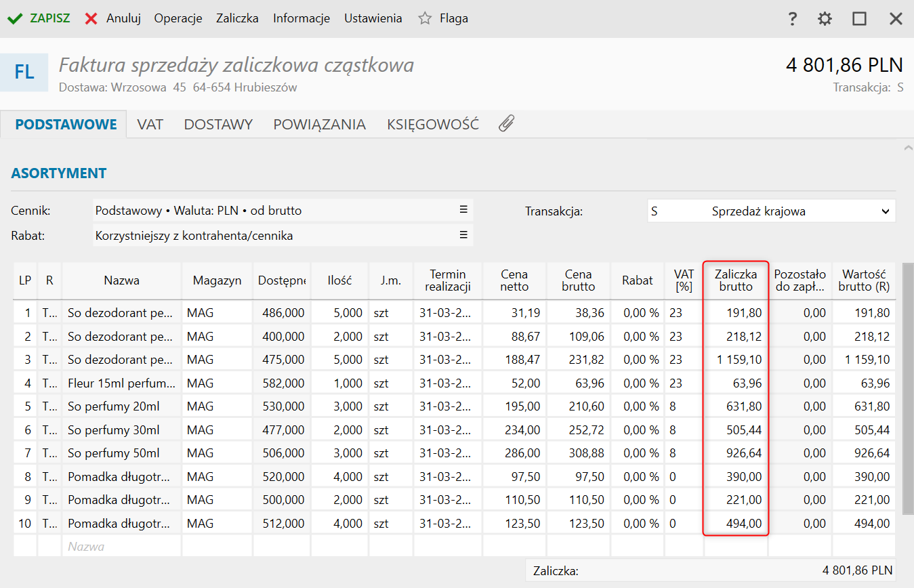Viewport: 914px width, 588px height.
Task: Open the attachments paperclip tab
Action: click(506, 123)
